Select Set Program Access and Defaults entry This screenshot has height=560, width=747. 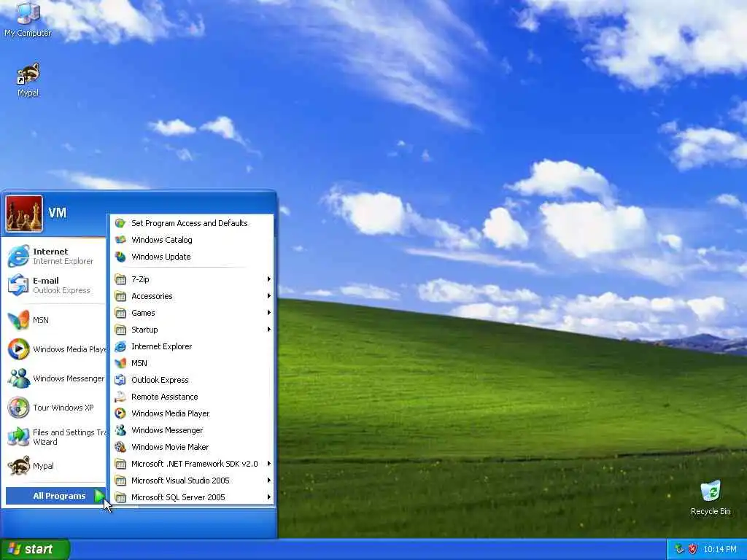point(192,223)
